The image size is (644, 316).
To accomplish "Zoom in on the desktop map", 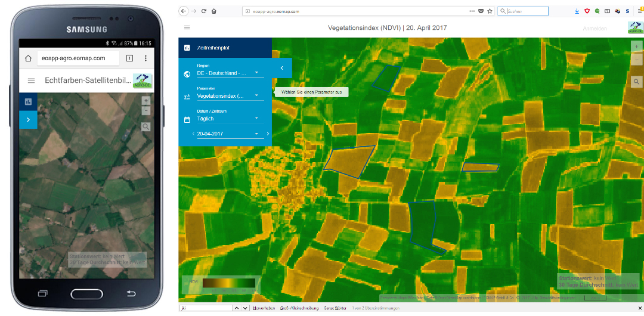I will [636, 47].
